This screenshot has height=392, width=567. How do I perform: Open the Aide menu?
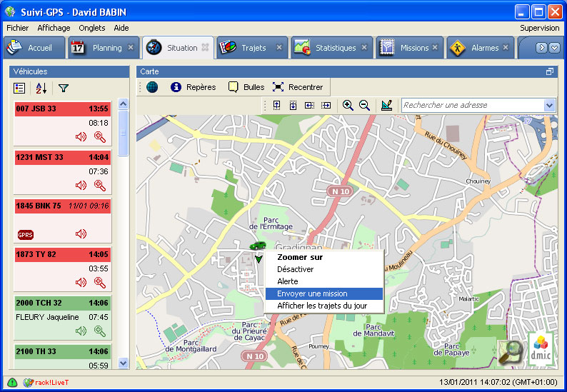point(121,28)
